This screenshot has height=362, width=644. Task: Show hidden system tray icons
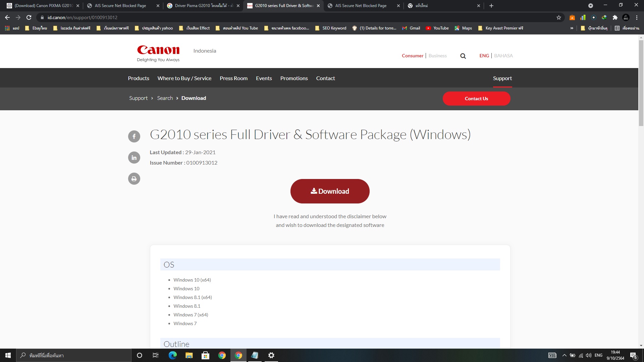564,355
